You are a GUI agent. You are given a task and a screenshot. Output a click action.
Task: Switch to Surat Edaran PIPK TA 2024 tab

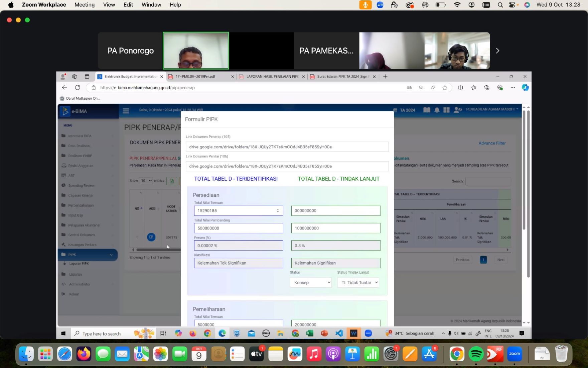point(343,77)
